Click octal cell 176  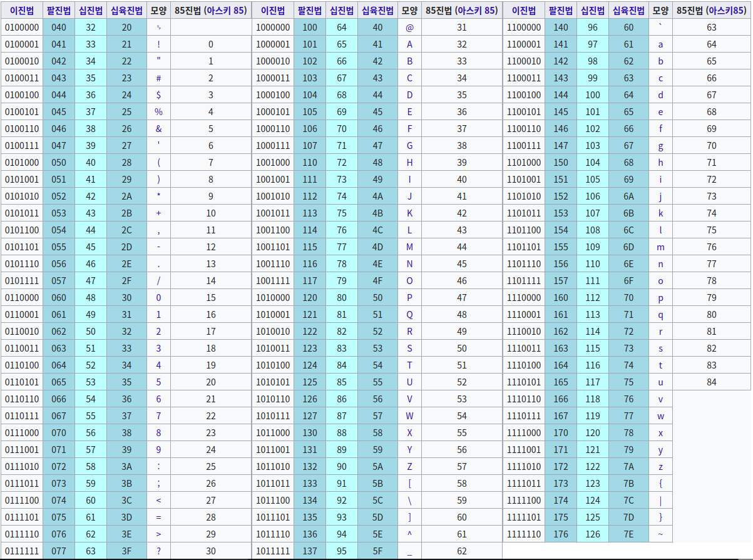coord(561,534)
